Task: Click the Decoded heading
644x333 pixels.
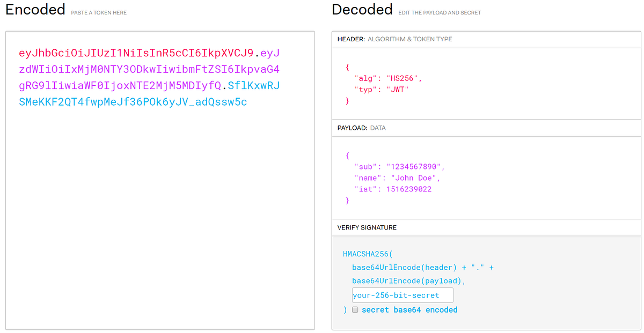Action: point(362,9)
